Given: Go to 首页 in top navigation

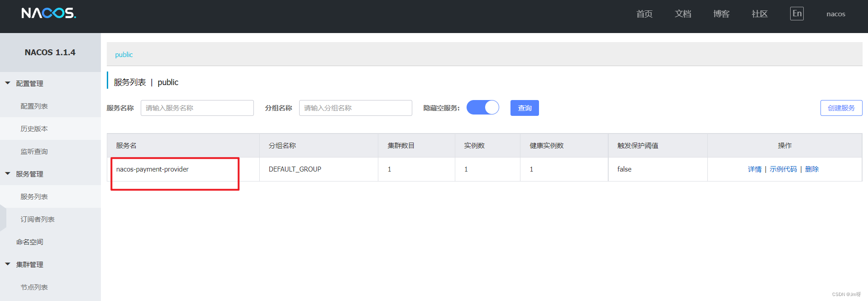Looking at the screenshot, I should 644,14.
